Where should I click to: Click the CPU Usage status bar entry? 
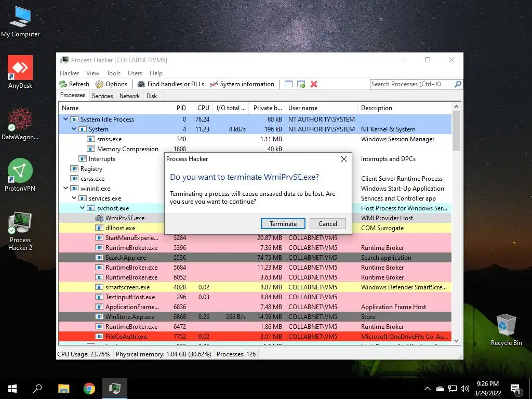click(x=84, y=354)
